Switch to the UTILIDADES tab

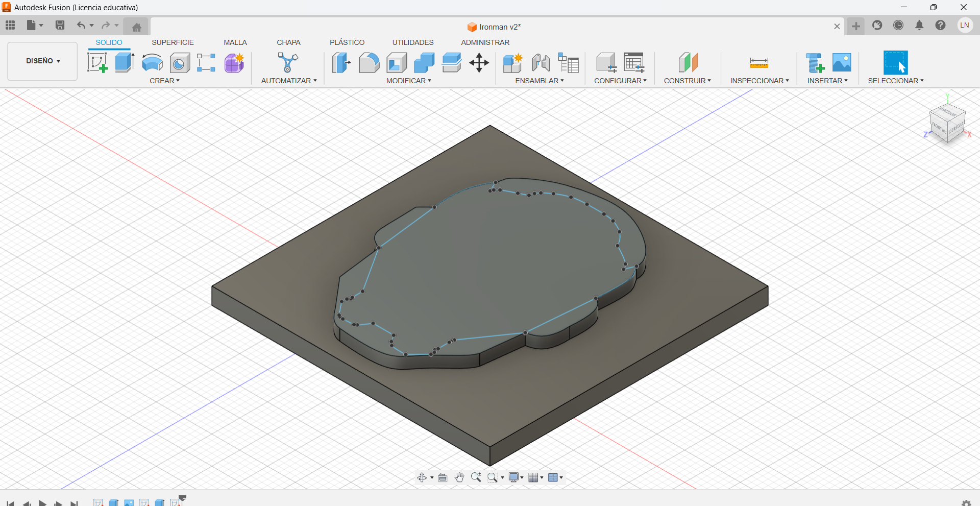pyautogui.click(x=413, y=42)
